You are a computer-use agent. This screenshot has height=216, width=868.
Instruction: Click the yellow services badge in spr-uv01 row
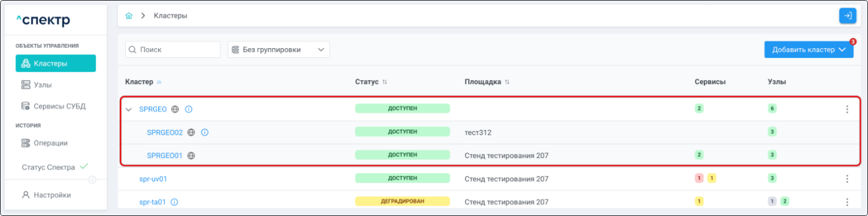tap(711, 178)
